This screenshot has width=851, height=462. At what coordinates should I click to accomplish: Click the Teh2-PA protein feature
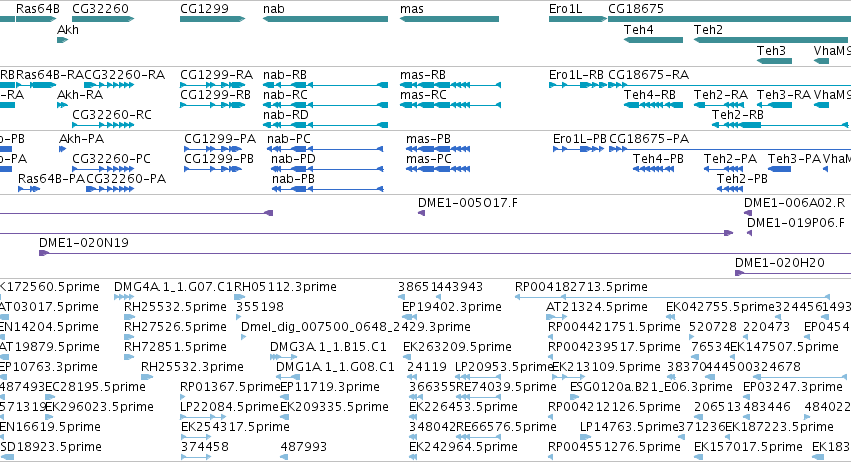(x=723, y=169)
